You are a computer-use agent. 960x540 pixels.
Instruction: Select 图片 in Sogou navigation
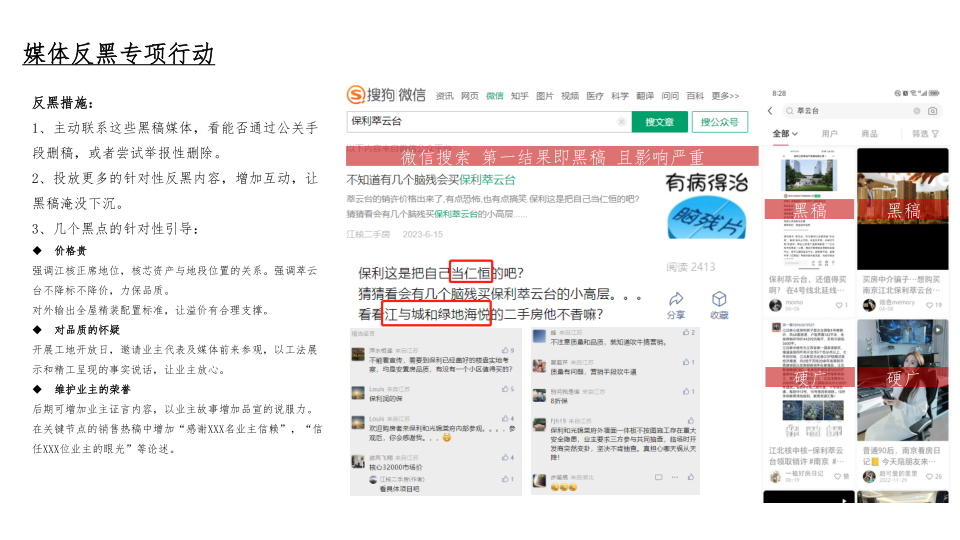[545, 96]
